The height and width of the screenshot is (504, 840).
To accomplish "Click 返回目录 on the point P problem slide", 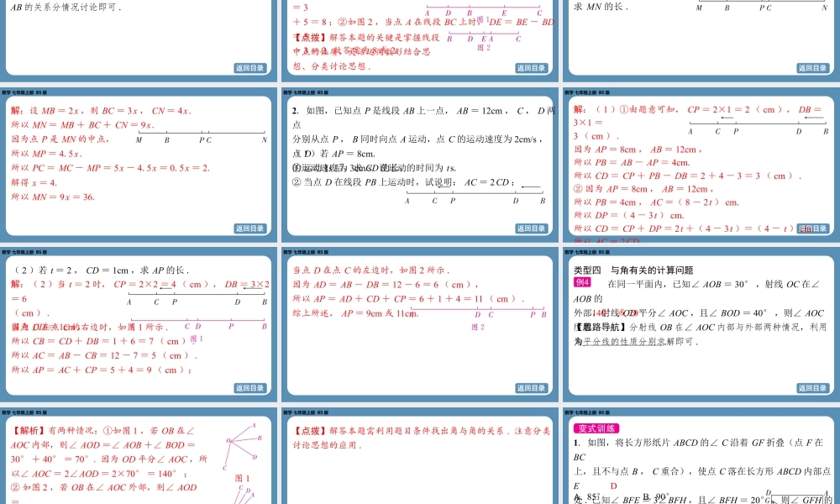I will coord(531,228).
